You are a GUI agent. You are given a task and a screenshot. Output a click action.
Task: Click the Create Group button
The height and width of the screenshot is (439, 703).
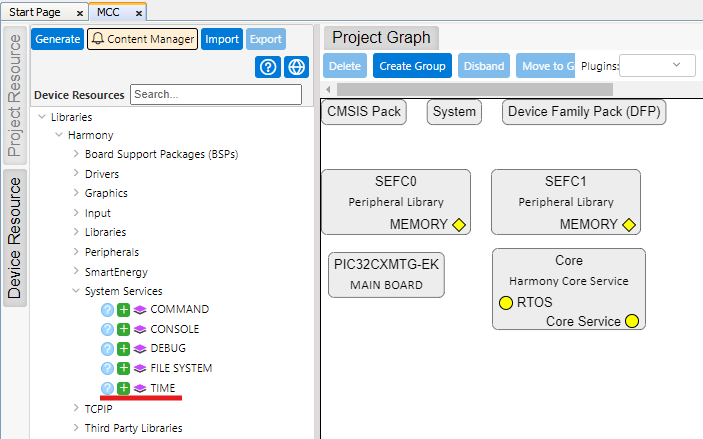coord(412,66)
